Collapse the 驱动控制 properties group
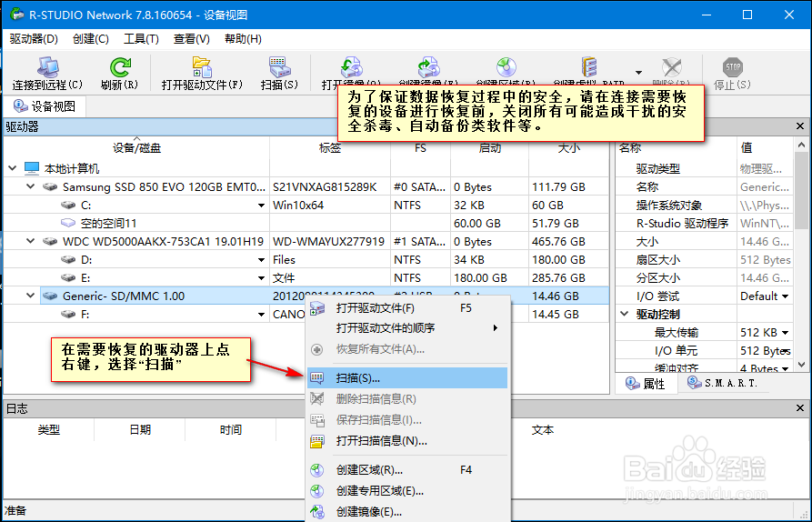Screen dimensions: 812x522 pos(625,314)
